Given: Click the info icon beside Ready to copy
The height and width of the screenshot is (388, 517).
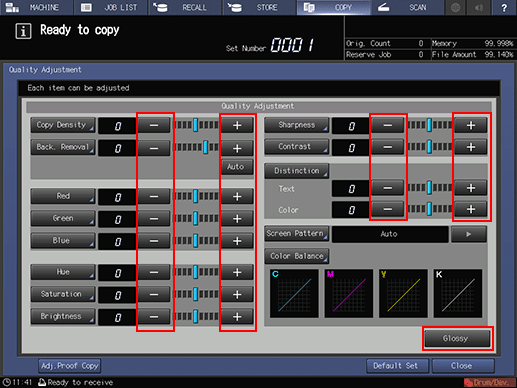Looking at the screenshot, I should point(23,31).
